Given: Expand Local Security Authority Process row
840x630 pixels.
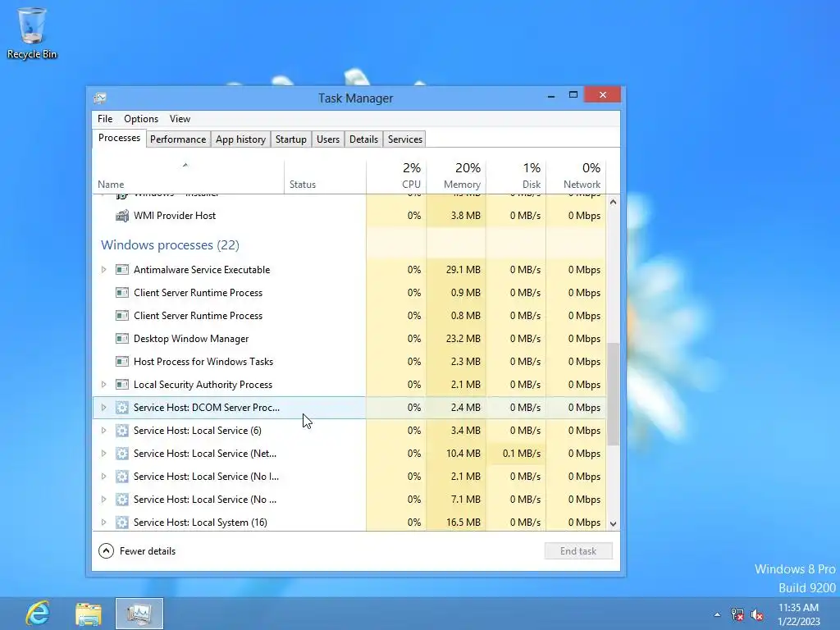Looking at the screenshot, I should pos(104,385).
